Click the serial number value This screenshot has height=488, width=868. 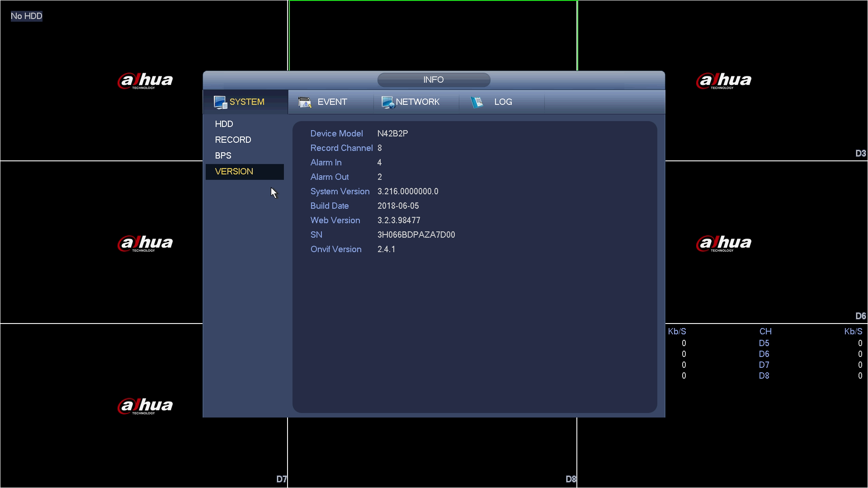point(416,235)
